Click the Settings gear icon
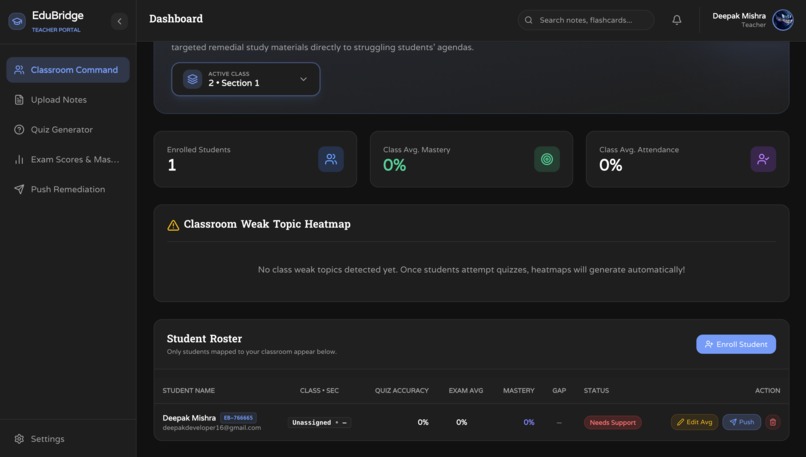The height and width of the screenshot is (457, 806). pyautogui.click(x=19, y=439)
